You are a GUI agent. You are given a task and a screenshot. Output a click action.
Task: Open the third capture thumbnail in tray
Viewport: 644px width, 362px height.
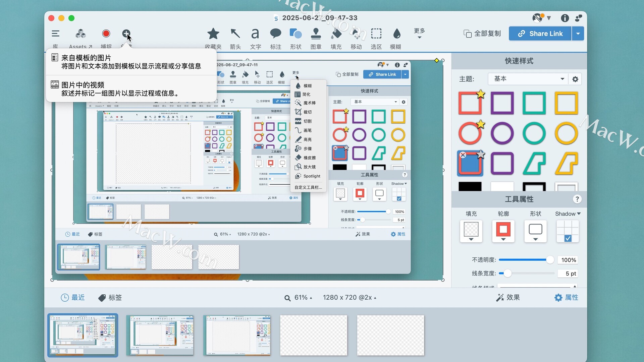click(237, 335)
